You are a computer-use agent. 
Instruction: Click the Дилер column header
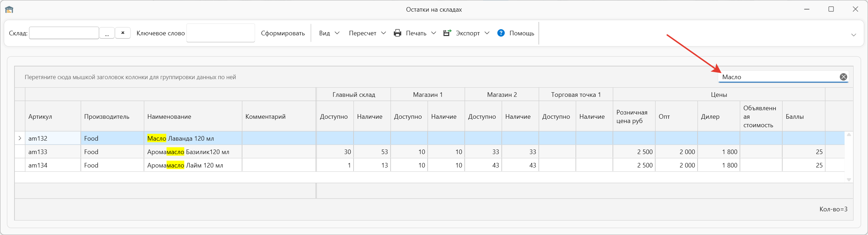[719, 116]
